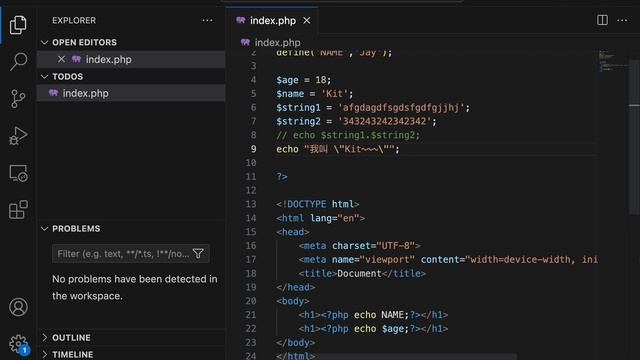The width and height of the screenshot is (640, 360).
Task: Click the <!DOCTYPE html> line
Action: coord(318,204)
